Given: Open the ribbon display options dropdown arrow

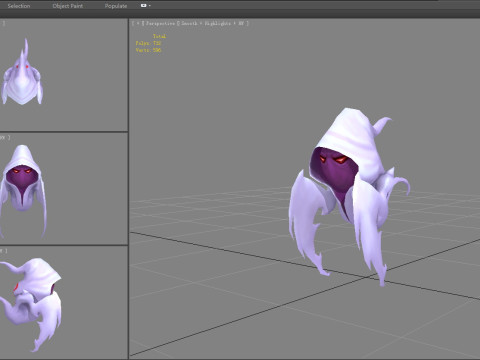Looking at the screenshot, I should (x=150, y=6).
